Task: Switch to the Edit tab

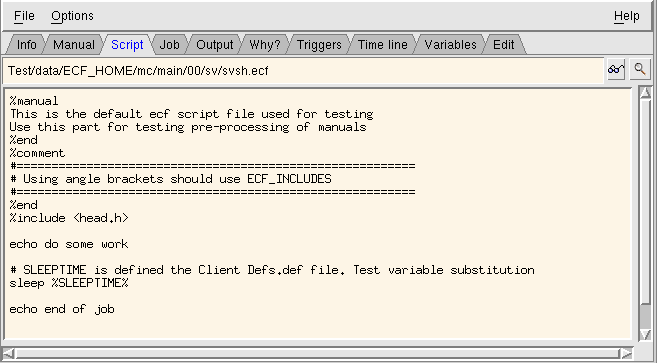Action: pyautogui.click(x=503, y=44)
